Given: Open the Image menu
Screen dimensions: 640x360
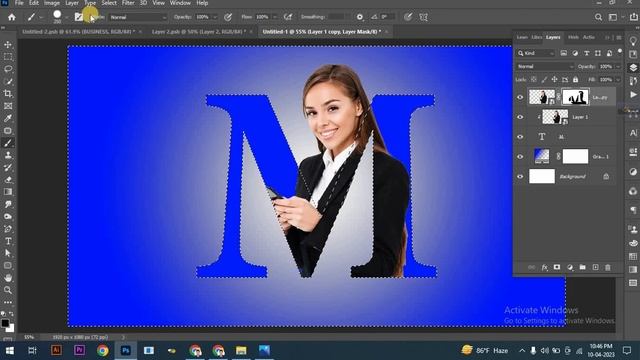Looking at the screenshot, I should (x=52, y=3).
